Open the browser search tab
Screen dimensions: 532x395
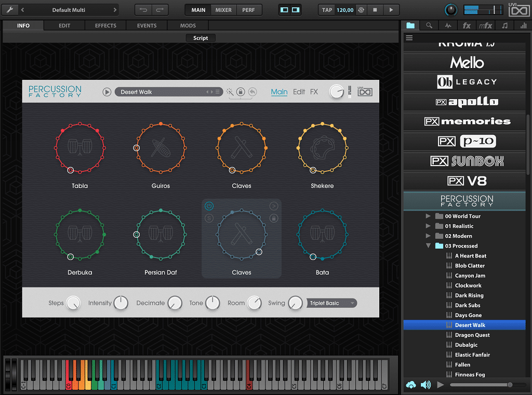pyautogui.click(x=429, y=25)
